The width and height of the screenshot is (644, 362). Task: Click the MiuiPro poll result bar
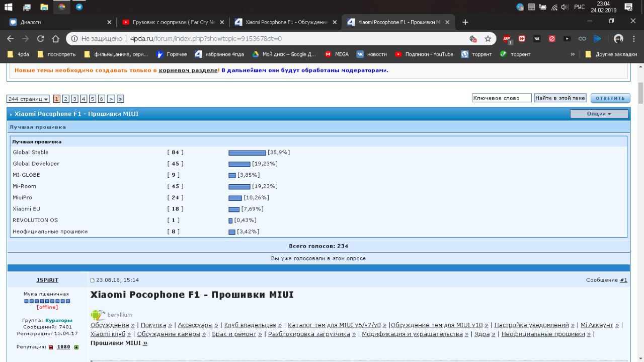(x=235, y=198)
